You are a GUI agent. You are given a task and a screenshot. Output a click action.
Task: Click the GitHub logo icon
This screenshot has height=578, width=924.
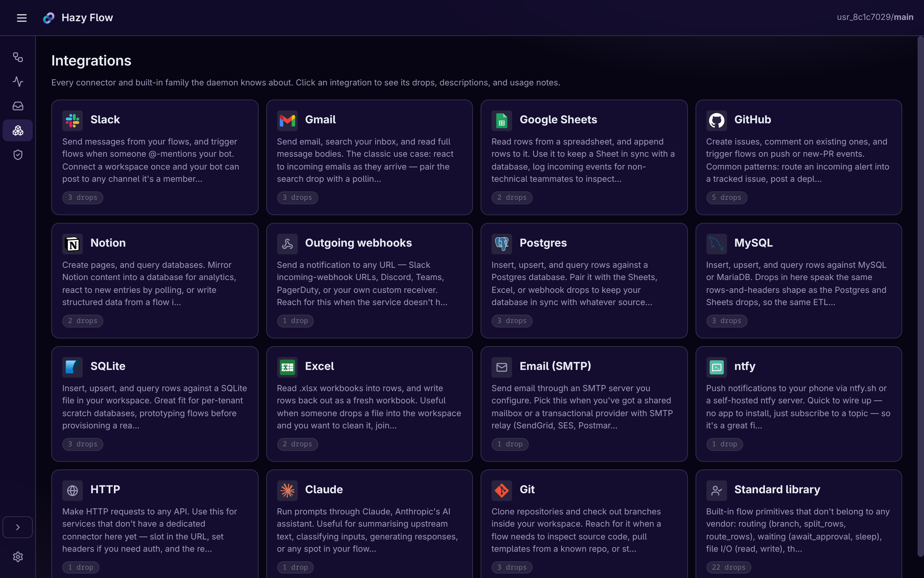coord(716,121)
